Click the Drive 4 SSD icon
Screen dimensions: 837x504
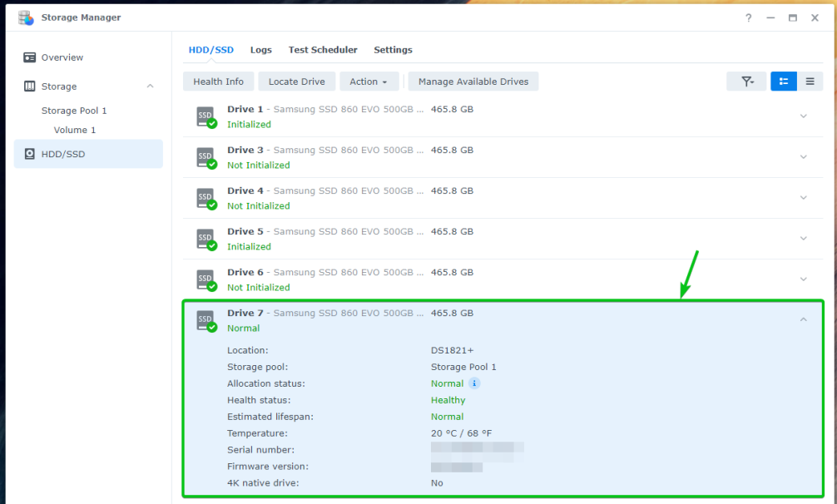click(206, 198)
